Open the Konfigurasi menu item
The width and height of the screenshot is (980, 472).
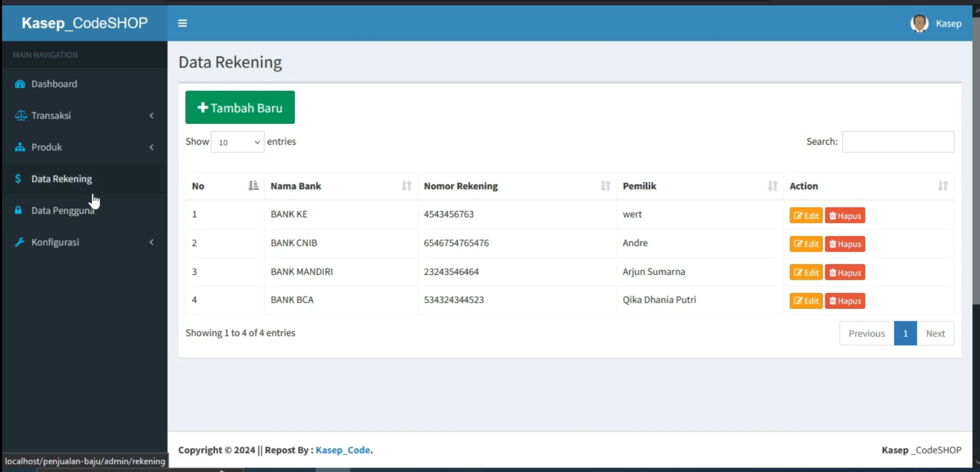point(84,242)
